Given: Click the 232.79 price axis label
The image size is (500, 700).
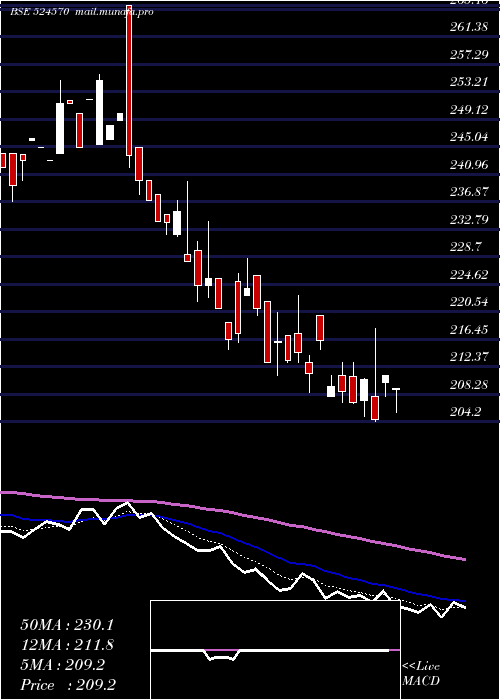Looking at the screenshot, I should tap(469, 220).
